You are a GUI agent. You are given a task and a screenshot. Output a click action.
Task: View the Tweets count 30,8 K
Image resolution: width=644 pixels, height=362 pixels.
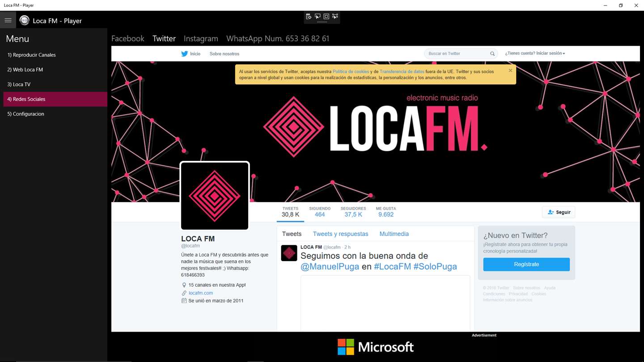click(290, 212)
